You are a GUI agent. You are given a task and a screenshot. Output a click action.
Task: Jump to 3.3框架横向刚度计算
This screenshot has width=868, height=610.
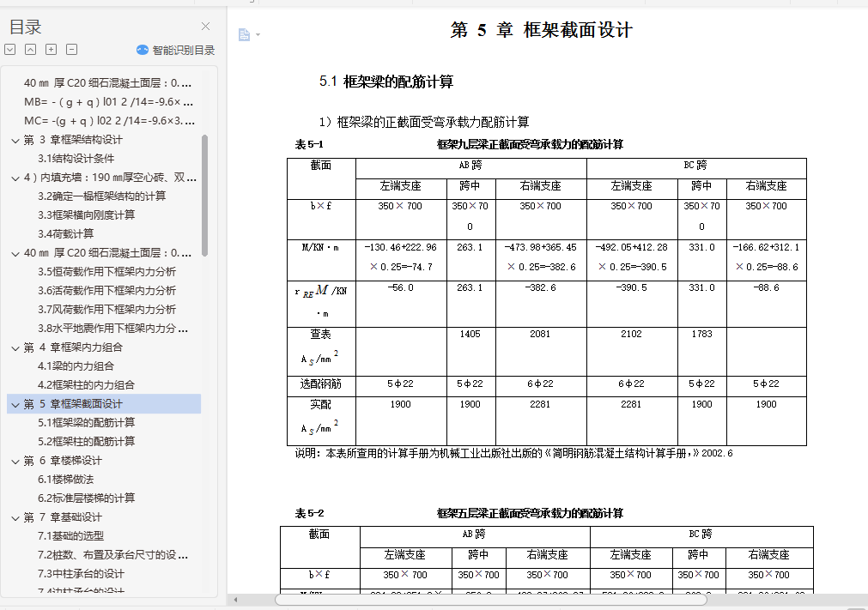click(x=87, y=215)
